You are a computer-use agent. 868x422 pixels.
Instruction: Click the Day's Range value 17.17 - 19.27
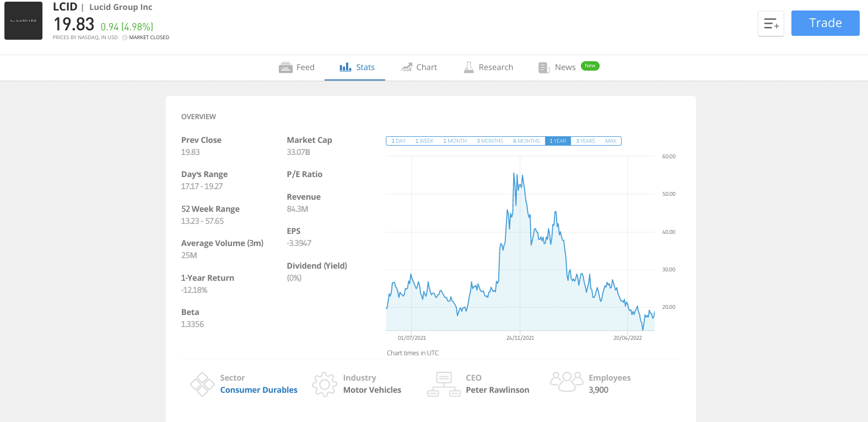(x=202, y=186)
